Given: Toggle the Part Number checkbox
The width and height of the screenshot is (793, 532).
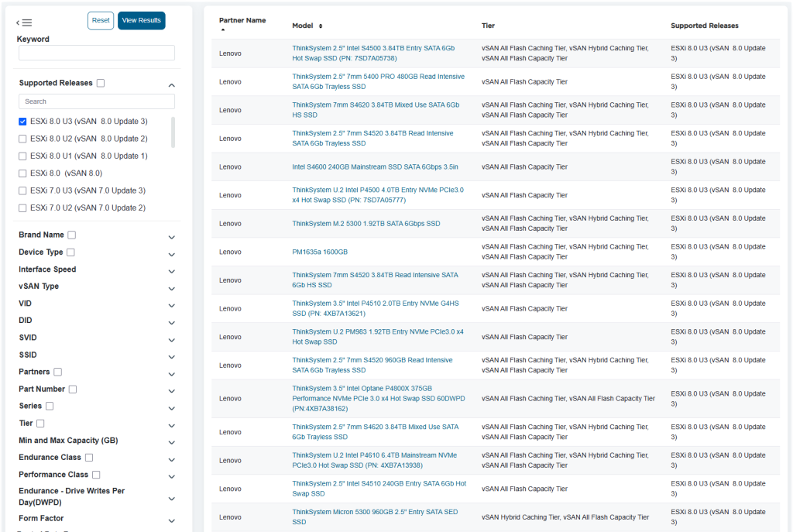Looking at the screenshot, I should [73, 390].
